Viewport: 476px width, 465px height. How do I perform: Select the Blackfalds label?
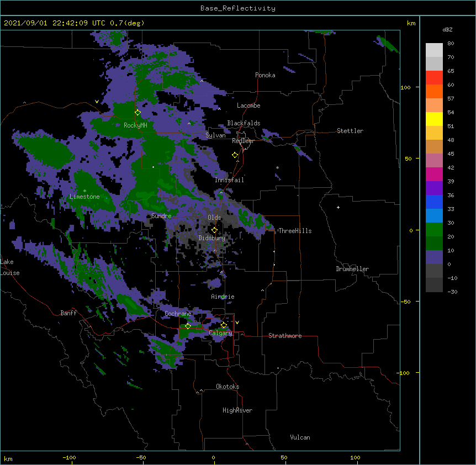tap(244, 123)
